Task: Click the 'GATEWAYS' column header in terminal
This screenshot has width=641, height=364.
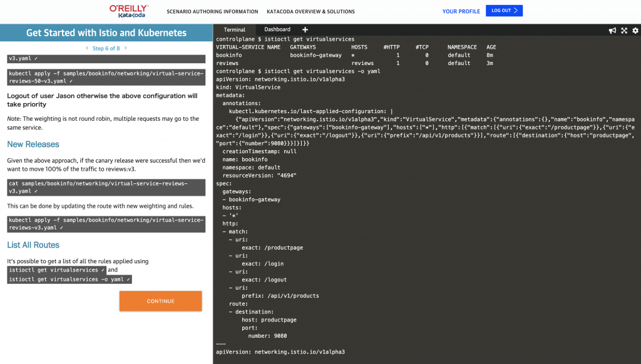Action: pos(303,48)
